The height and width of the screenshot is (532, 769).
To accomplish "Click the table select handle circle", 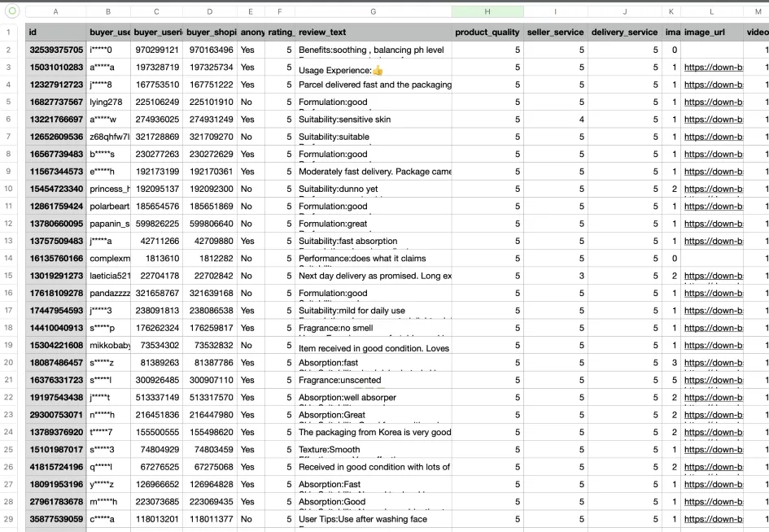I will tap(12, 11).
